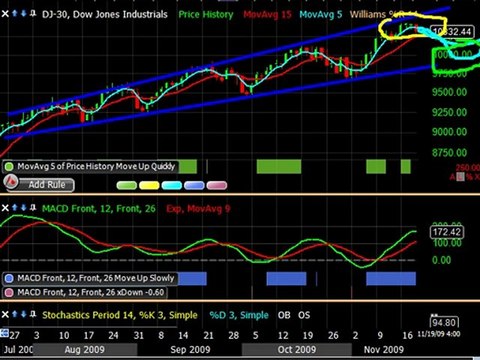480x360 pixels.
Task: Move the DJ-30 pane down with arrow icon
Action: (24, 13)
